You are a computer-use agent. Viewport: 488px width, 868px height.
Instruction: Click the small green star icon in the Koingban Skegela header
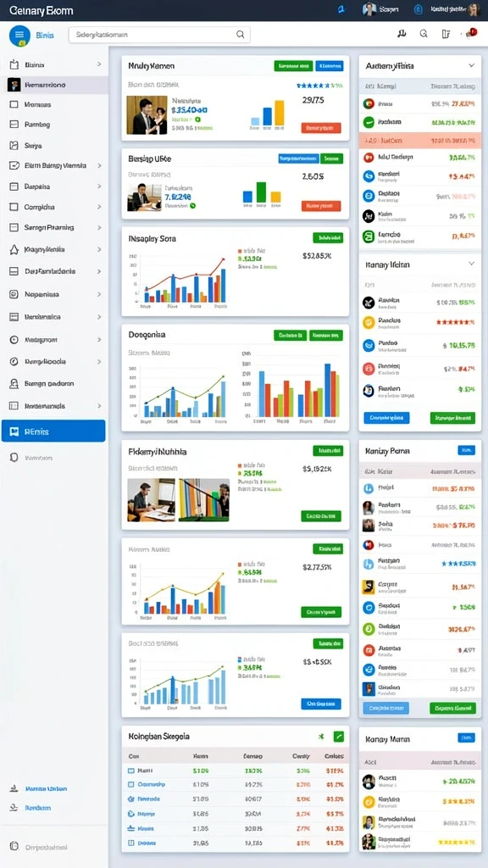click(x=321, y=737)
